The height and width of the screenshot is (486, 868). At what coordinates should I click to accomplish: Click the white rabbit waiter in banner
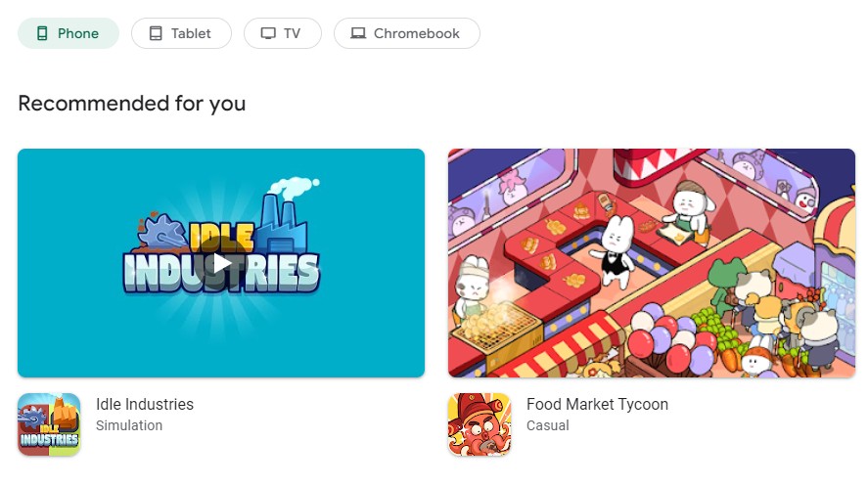(x=616, y=251)
